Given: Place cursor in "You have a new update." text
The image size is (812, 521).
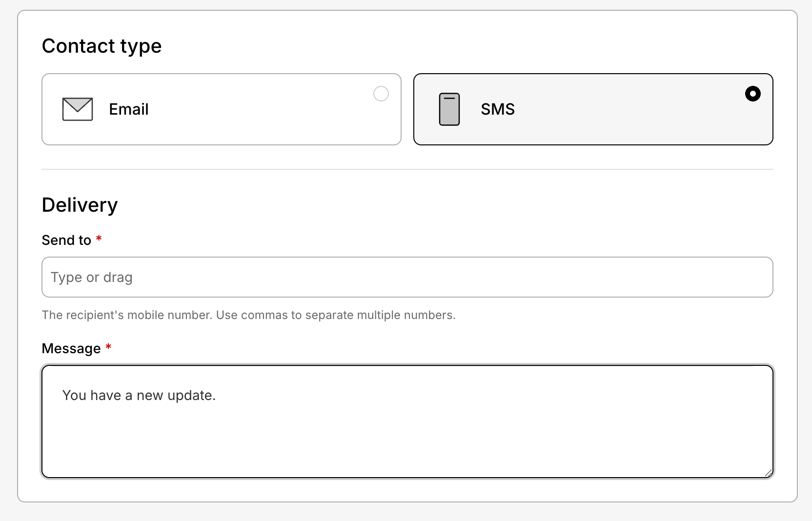Looking at the screenshot, I should pos(139,395).
